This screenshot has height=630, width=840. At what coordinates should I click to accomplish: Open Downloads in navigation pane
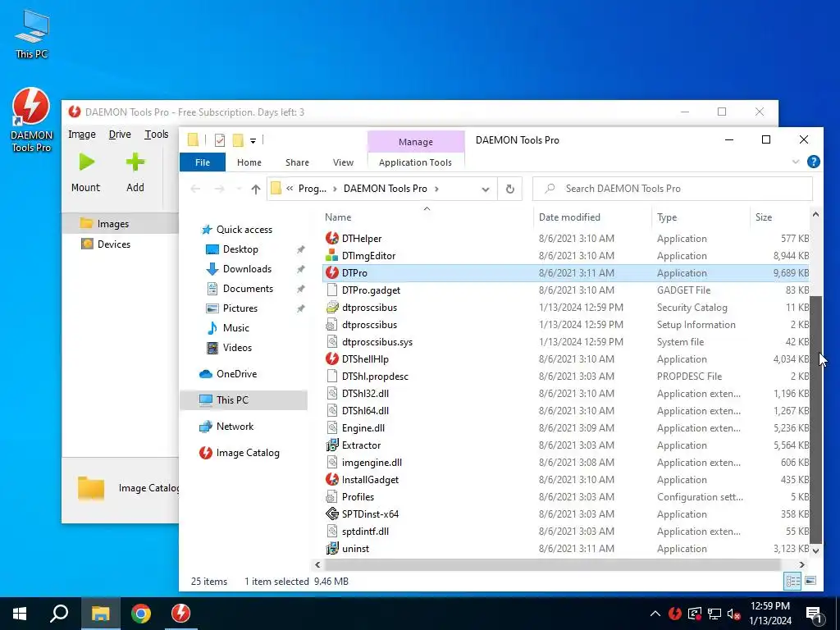[247, 269]
